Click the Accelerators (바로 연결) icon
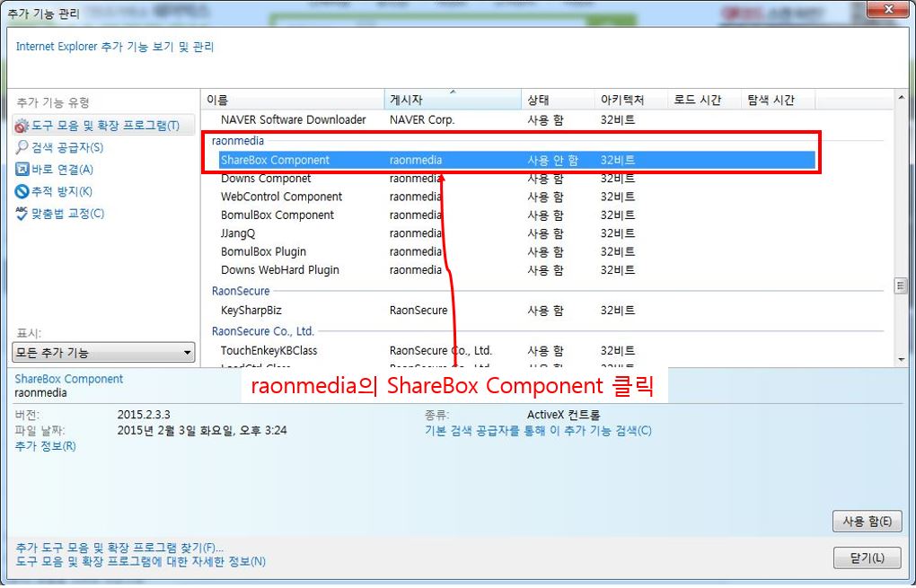 pyautogui.click(x=22, y=170)
